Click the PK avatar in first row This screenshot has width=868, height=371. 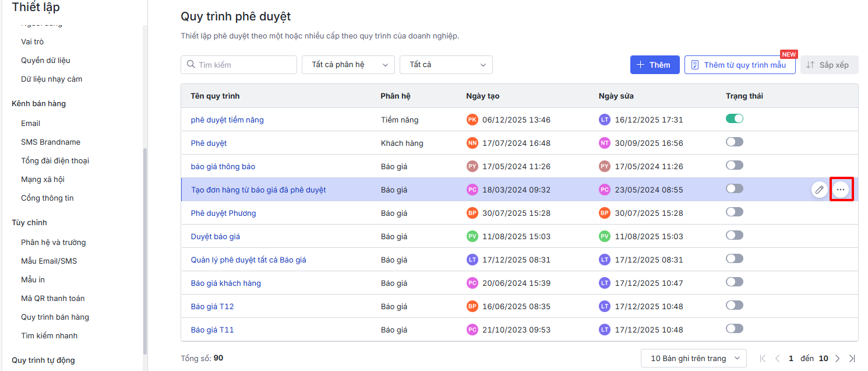(472, 120)
